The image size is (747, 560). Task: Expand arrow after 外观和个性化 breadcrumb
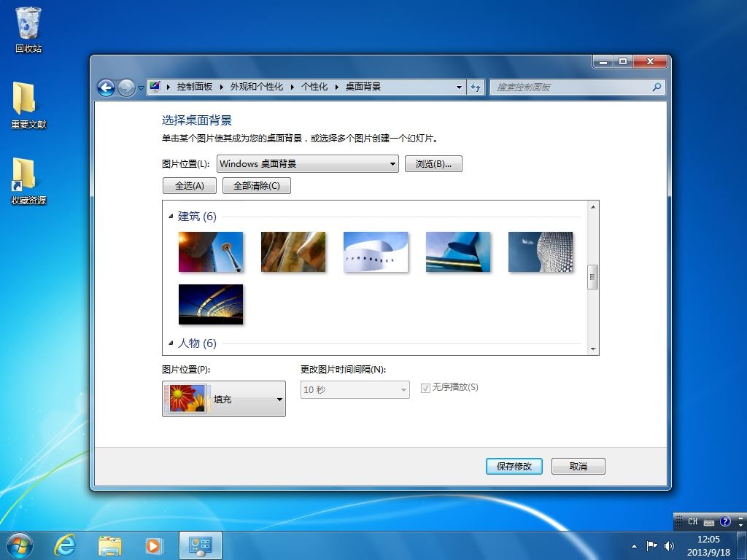292,87
